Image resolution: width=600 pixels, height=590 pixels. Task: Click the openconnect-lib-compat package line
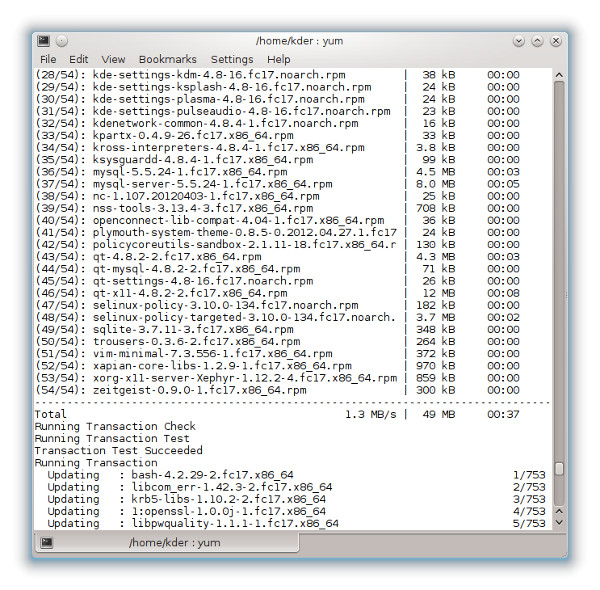pos(278,220)
